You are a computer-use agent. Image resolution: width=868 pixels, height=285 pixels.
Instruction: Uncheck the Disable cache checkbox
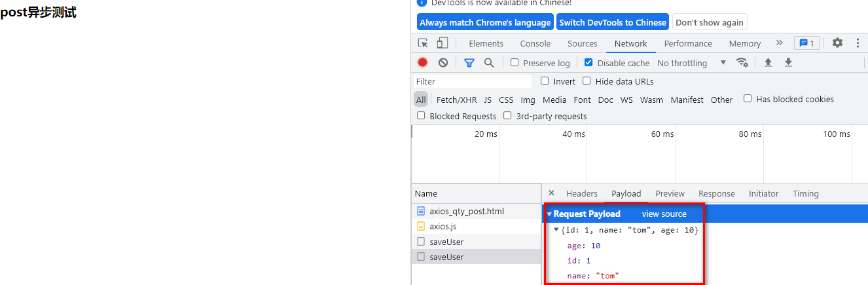tap(588, 63)
